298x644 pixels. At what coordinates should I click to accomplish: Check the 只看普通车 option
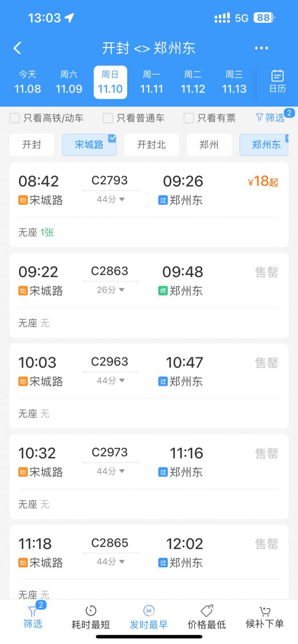[x=108, y=118]
